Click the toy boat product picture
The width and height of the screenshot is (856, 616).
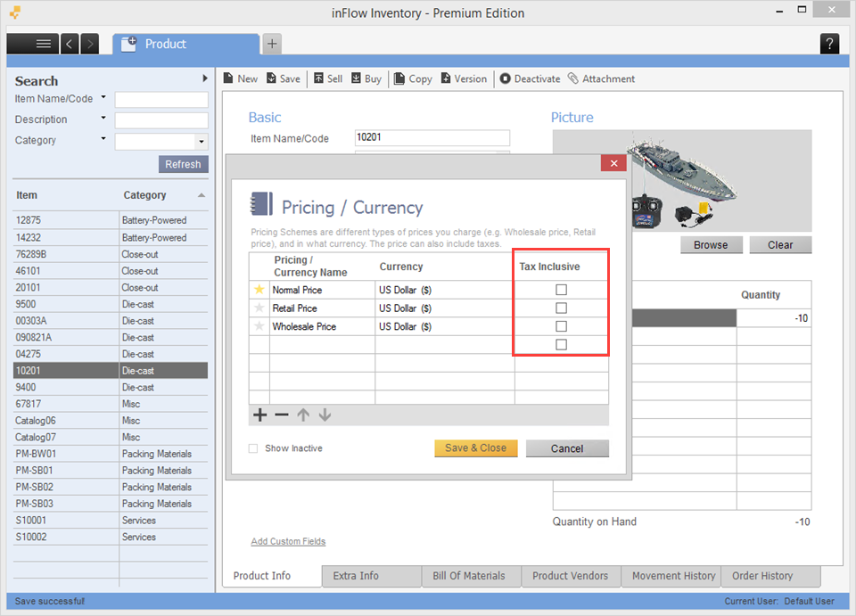coord(682,181)
